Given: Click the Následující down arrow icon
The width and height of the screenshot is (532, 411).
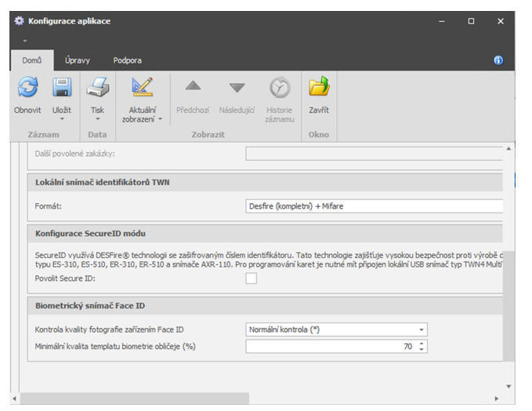Looking at the screenshot, I should (237, 88).
